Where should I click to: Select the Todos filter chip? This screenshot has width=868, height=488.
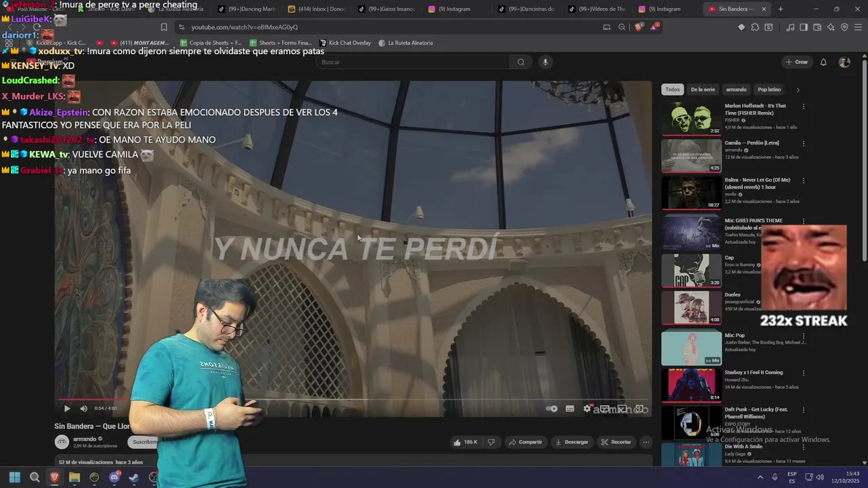point(672,89)
